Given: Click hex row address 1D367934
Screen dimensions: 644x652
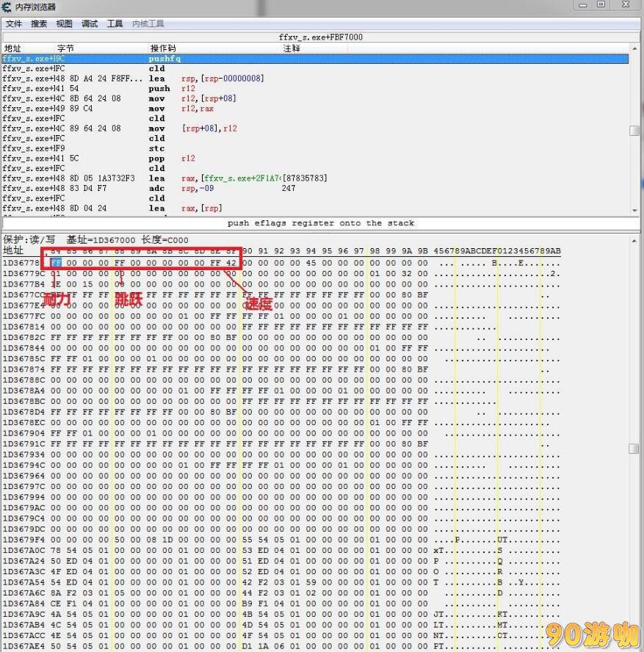Looking at the screenshot, I should pos(23,455).
